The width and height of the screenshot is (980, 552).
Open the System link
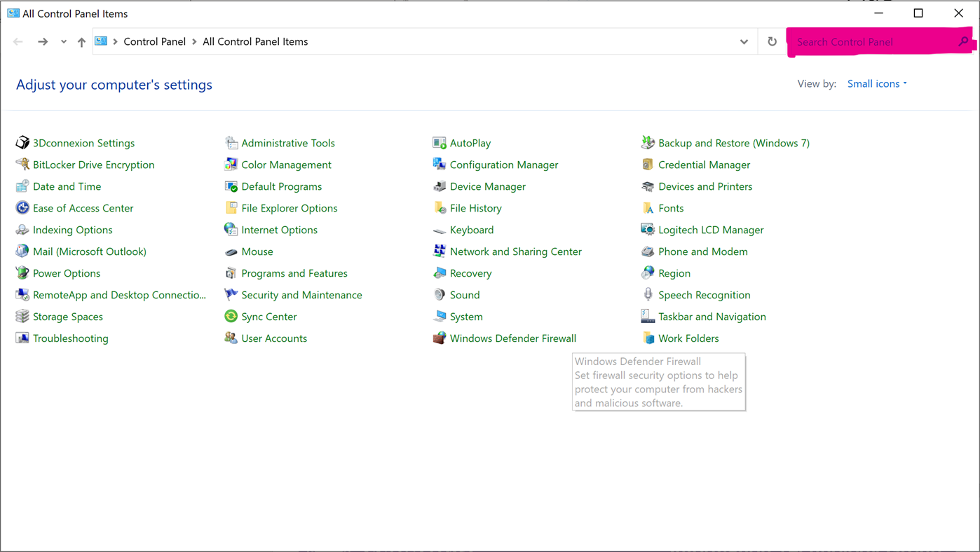(x=466, y=317)
